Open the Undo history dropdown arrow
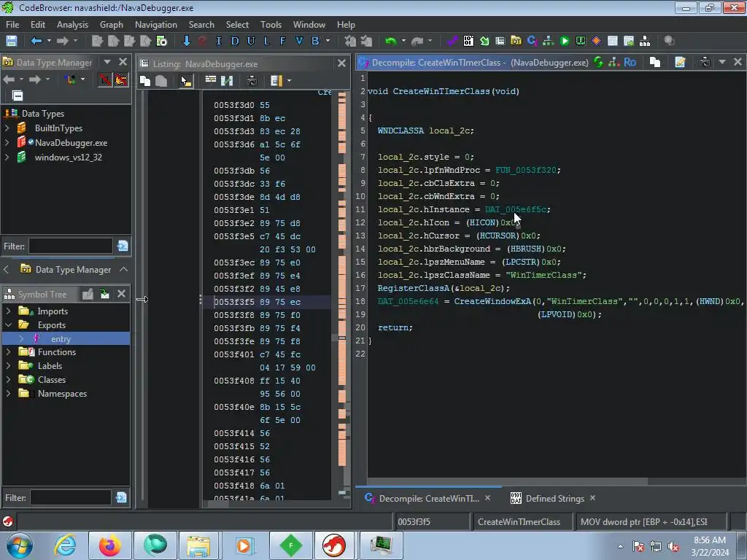Image resolution: width=747 pixels, height=560 pixels. click(x=403, y=41)
